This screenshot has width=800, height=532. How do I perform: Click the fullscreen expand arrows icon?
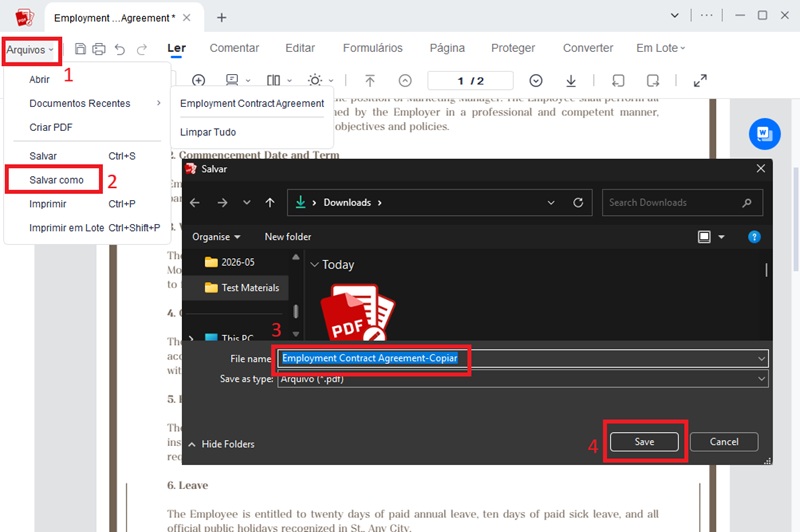coord(700,81)
